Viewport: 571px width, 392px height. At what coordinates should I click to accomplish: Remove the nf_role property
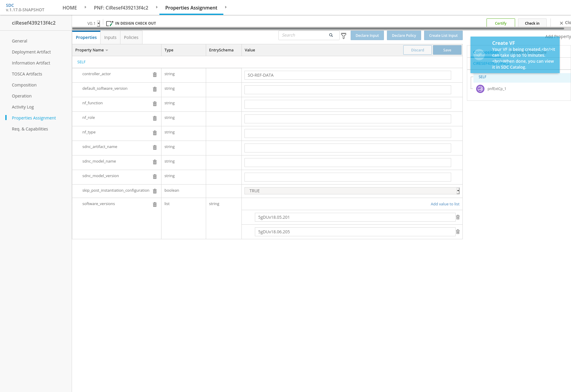[x=155, y=119]
